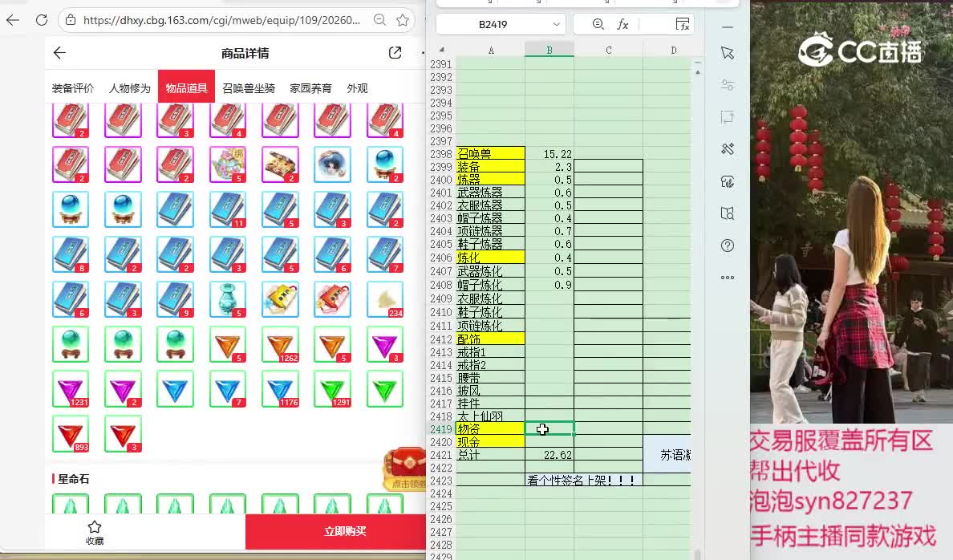
Task: Click the URL address field
Action: (x=221, y=20)
